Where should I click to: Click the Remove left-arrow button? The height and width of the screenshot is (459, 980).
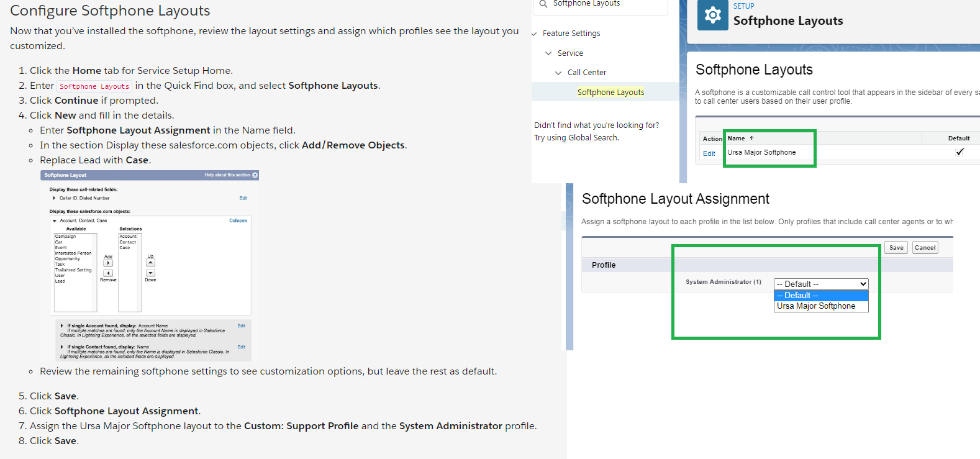108,273
